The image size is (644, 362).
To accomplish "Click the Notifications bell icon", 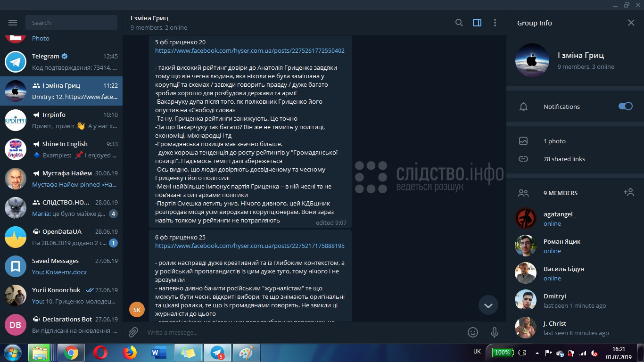I will (523, 107).
